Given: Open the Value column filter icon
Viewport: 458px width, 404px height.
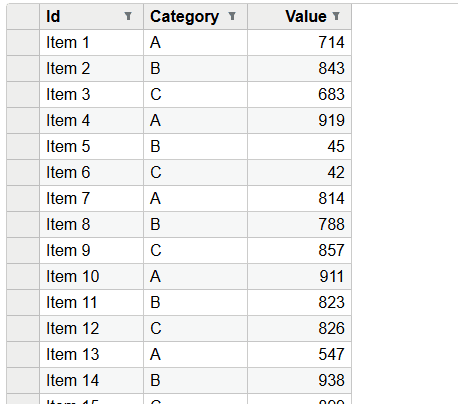Looking at the screenshot, I should point(336,16).
